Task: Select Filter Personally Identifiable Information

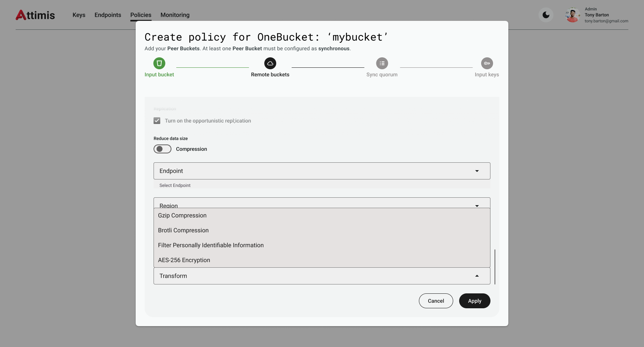Action: [211, 245]
